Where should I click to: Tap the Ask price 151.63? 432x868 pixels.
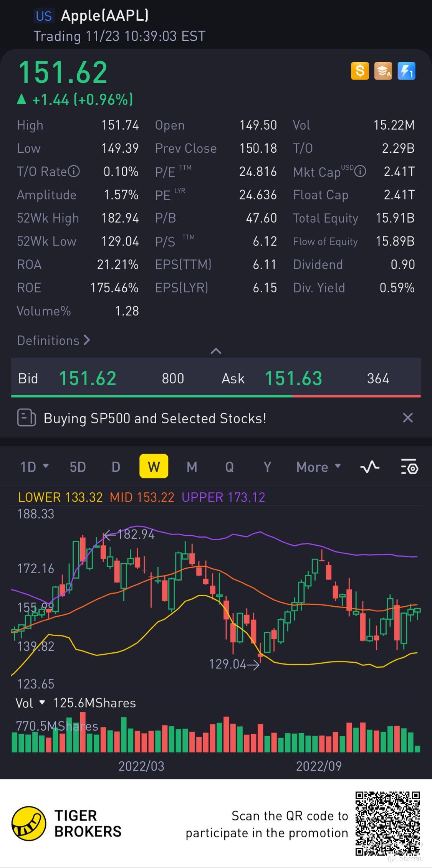coord(294,378)
